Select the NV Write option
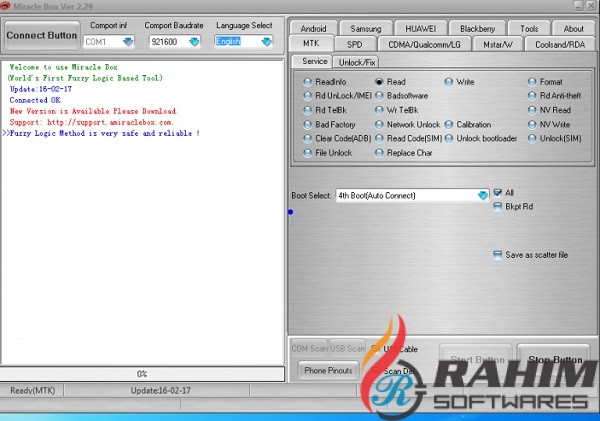 [549, 125]
